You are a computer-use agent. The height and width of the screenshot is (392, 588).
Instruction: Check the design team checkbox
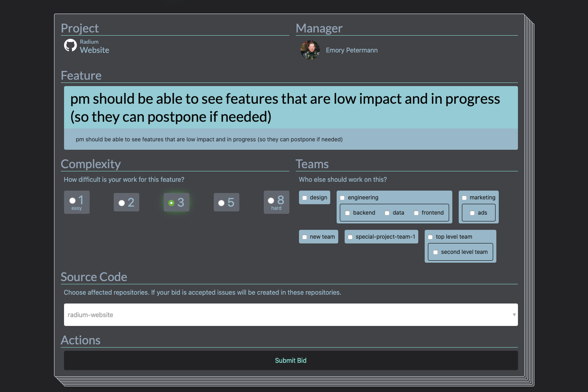coord(305,198)
